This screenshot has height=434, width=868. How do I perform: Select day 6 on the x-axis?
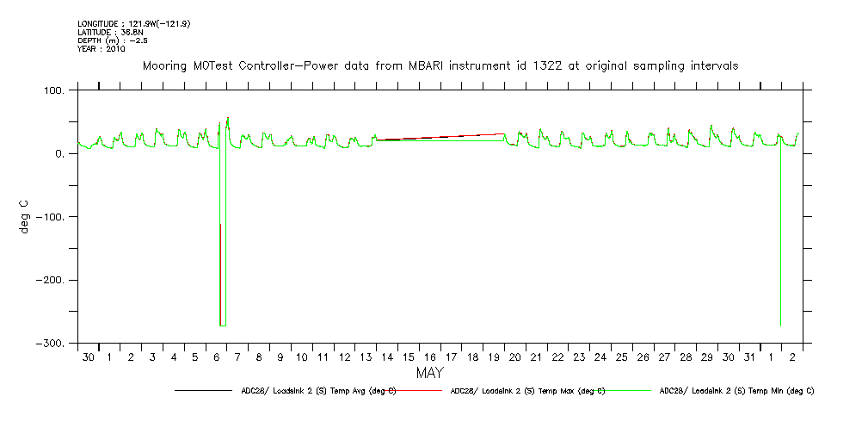tap(216, 357)
